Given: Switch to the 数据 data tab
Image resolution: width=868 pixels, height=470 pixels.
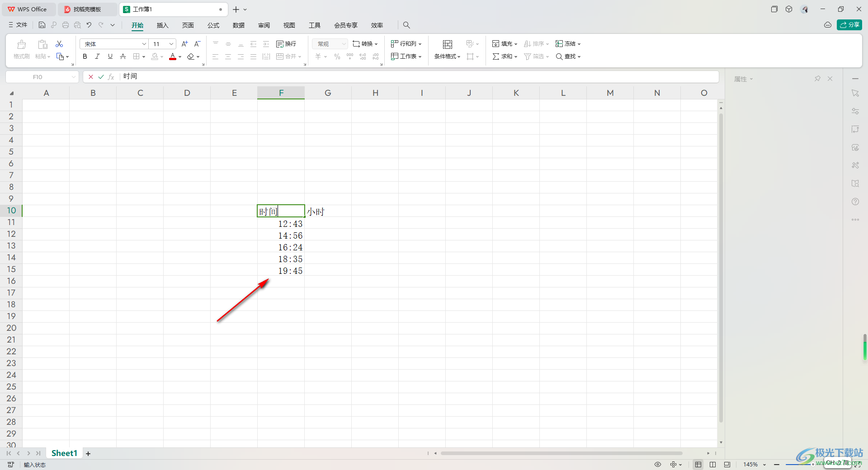Looking at the screenshot, I should [x=238, y=25].
